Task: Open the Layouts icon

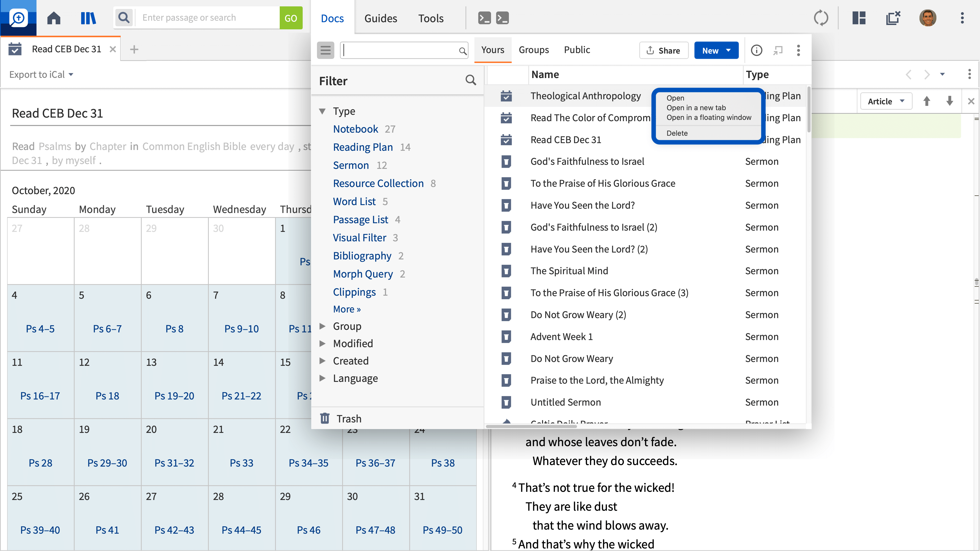Action: (859, 18)
